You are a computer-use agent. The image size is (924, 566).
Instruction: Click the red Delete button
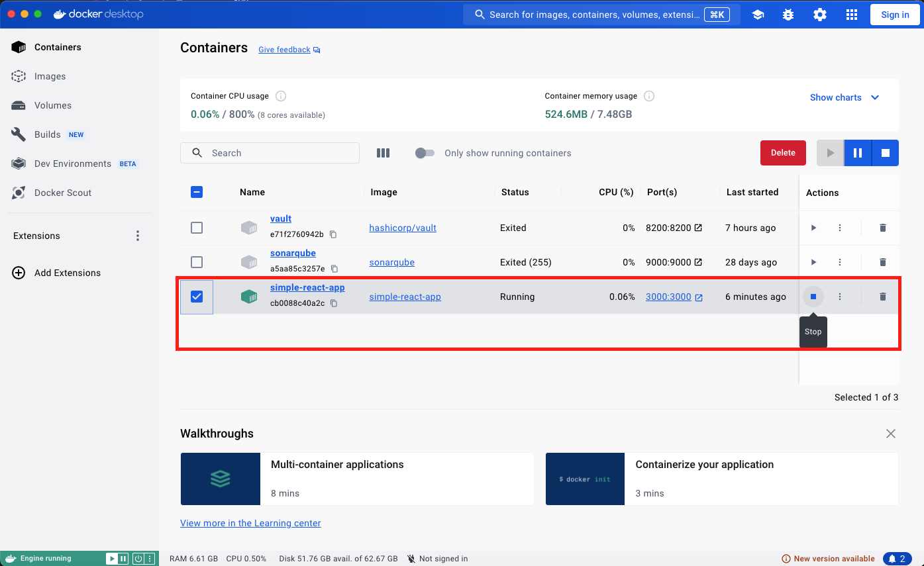(x=783, y=153)
